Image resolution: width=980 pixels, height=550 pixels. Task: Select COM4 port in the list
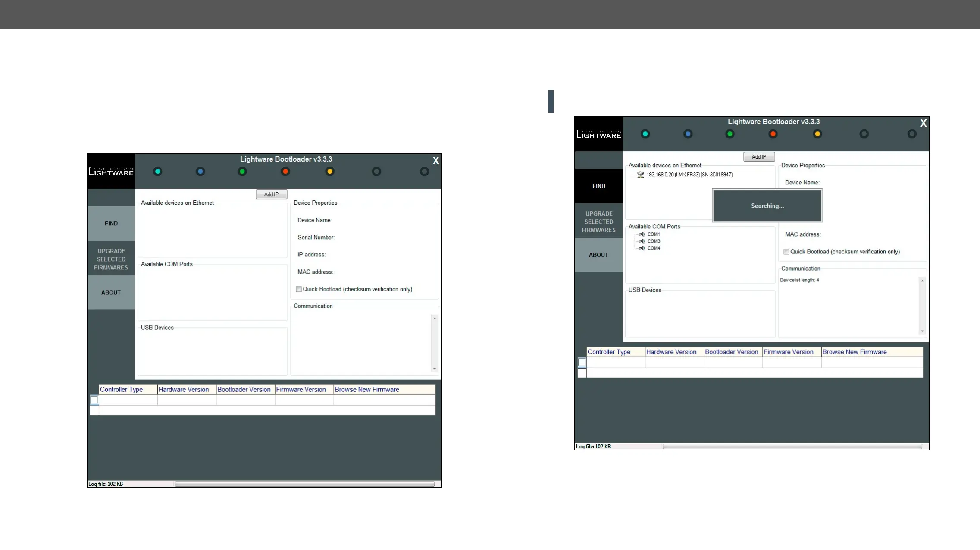[x=654, y=248]
